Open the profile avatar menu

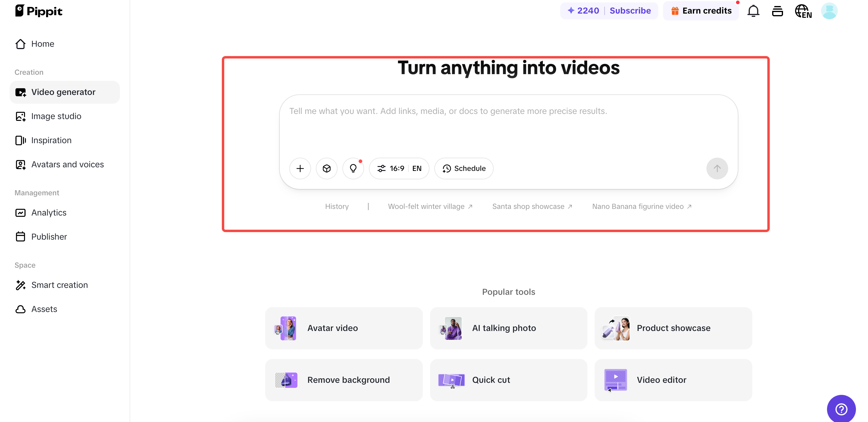coord(829,11)
